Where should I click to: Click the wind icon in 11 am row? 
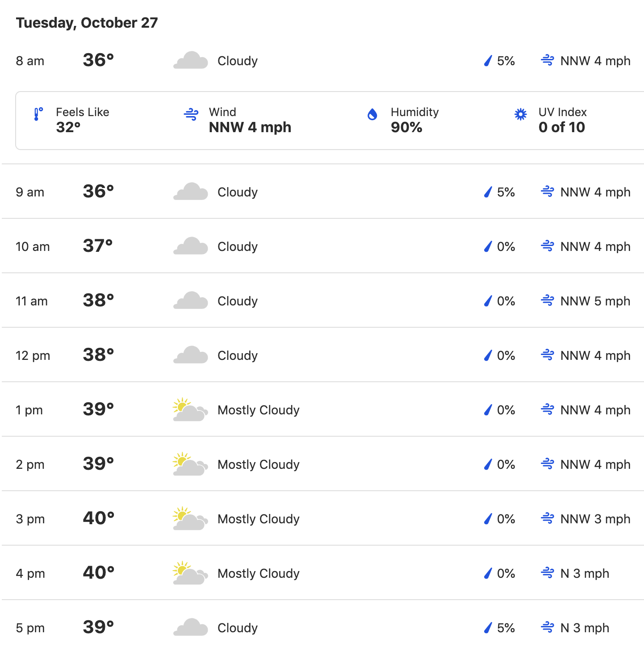(x=548, y=300)
